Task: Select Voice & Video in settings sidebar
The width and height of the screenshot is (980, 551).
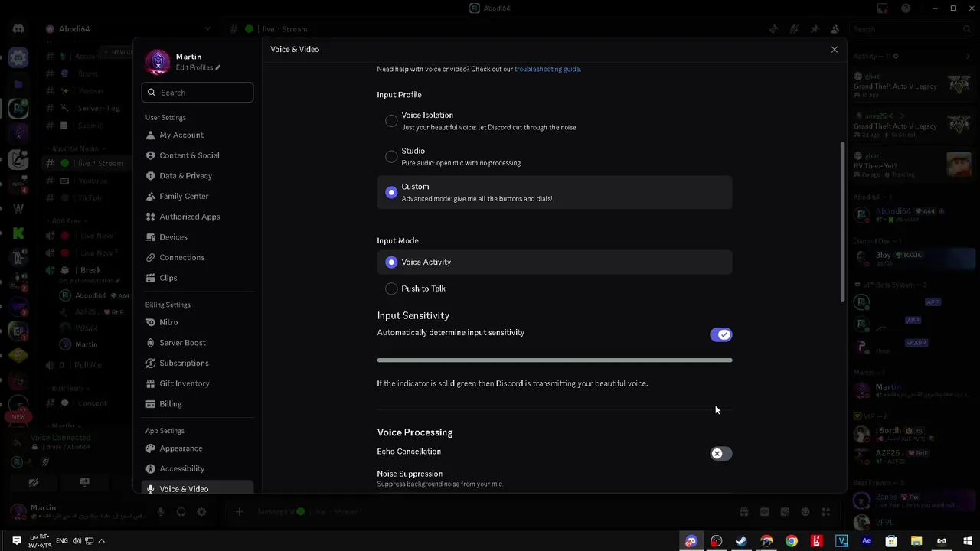Action: (x=198, y=488)
